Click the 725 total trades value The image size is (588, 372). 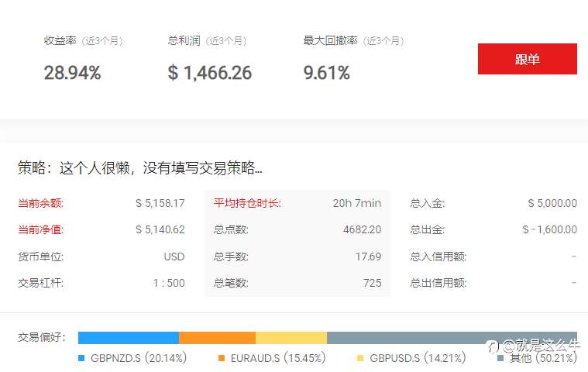tap(373, 283)
